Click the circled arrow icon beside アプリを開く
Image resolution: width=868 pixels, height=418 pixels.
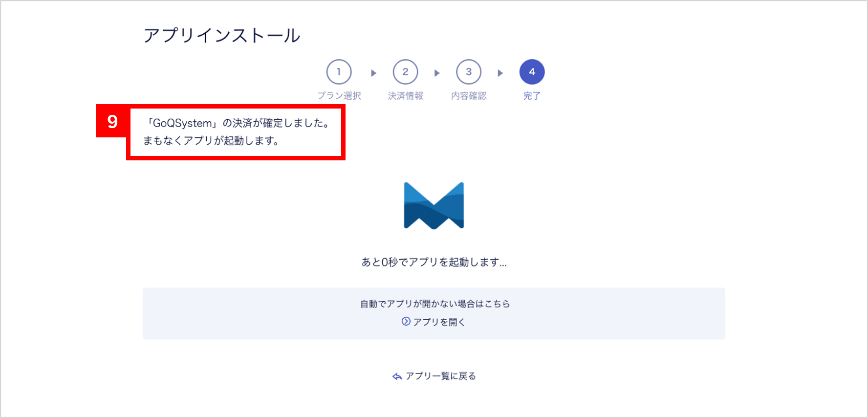click(x=406, y=321)
